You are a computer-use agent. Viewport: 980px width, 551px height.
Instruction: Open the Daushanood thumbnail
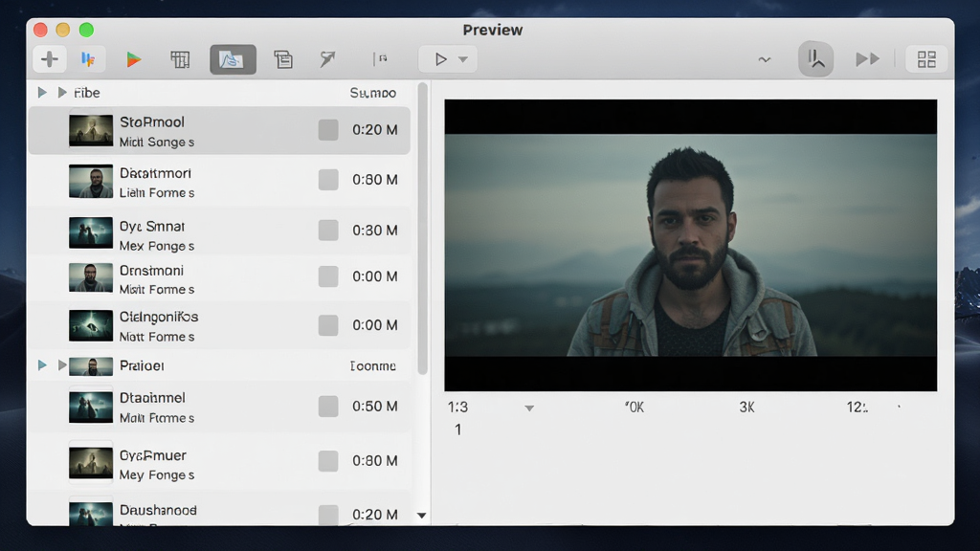91,514
